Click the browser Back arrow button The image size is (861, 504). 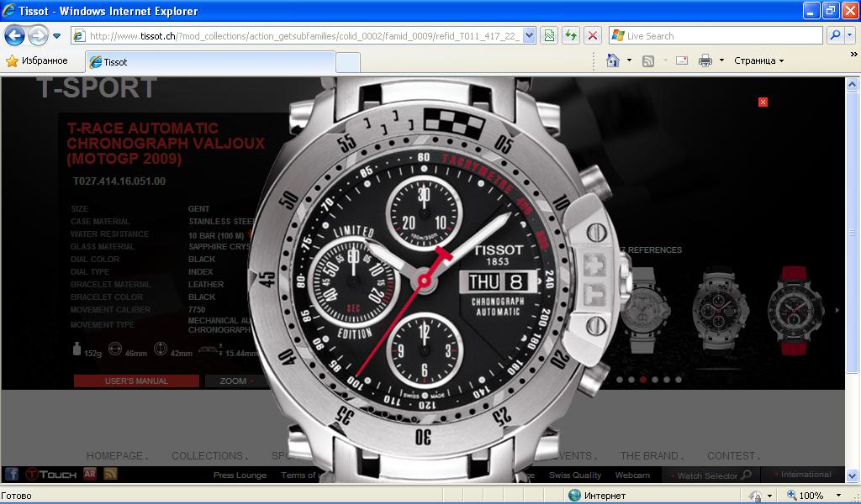(14, 36)
